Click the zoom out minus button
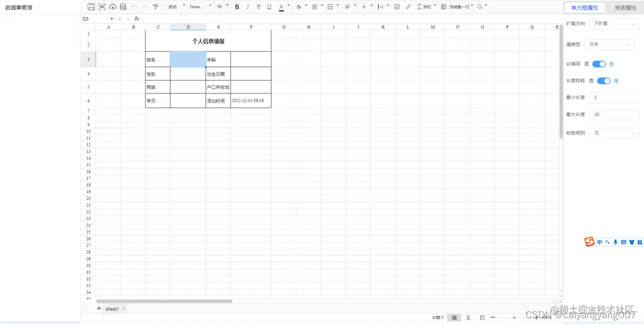Screen dimensions: 644x325 (493, 317)
